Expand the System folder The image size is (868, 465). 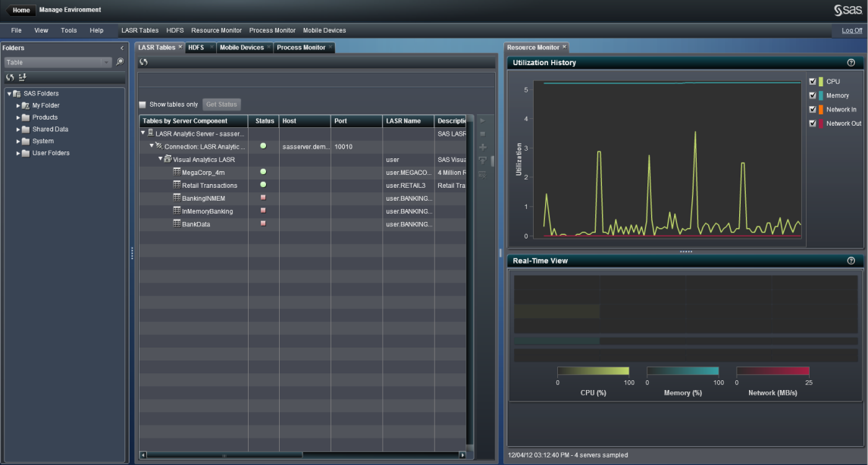pos(18,141)
